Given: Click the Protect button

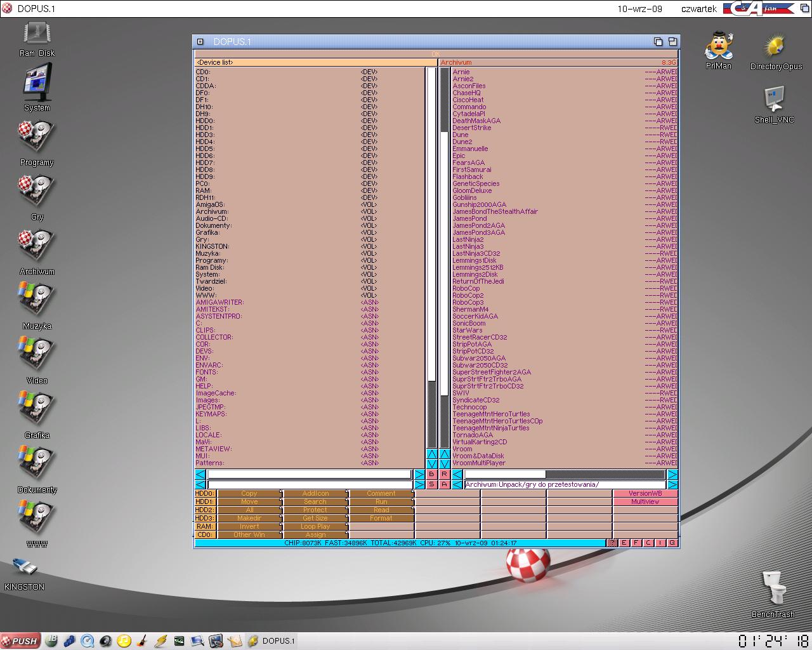Looking at the screenshot, I should tap(315, 510).
